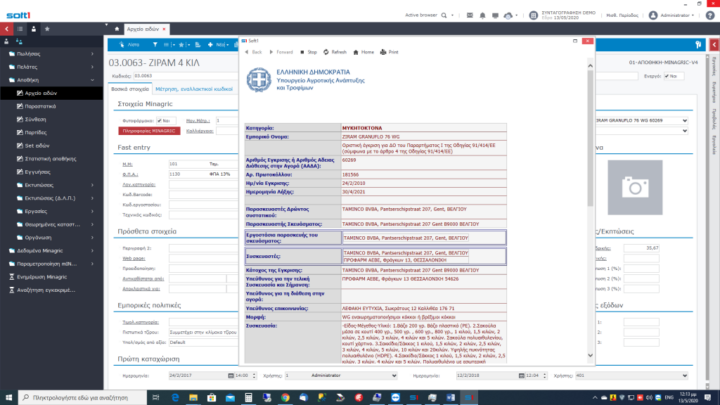Image resolution: width=720 pixels, height=405 pixels.
Task: Click the camera photo placeholder
Action: 635,187
